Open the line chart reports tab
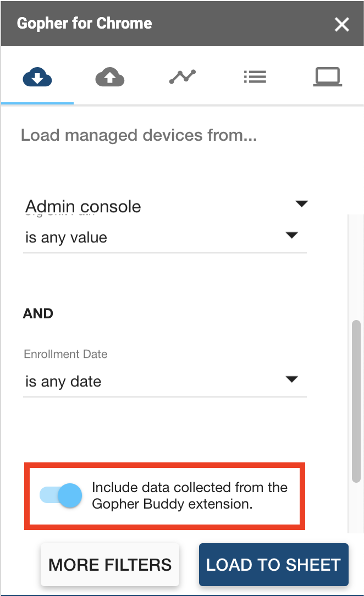The height and width of the screenshot is (596, 364). click(x=182, y=78)
